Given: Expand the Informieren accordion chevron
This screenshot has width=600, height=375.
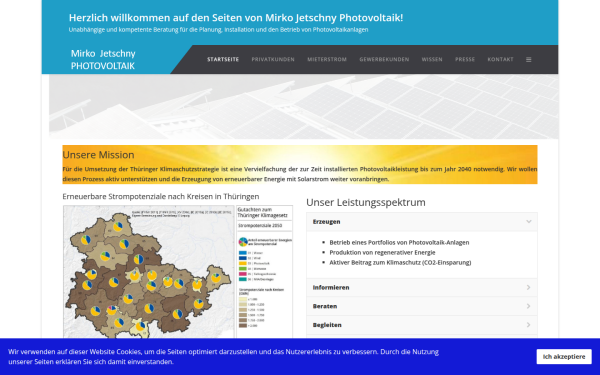Looking at the screenshot, I should pyautogui.click(x=528, y=287).
